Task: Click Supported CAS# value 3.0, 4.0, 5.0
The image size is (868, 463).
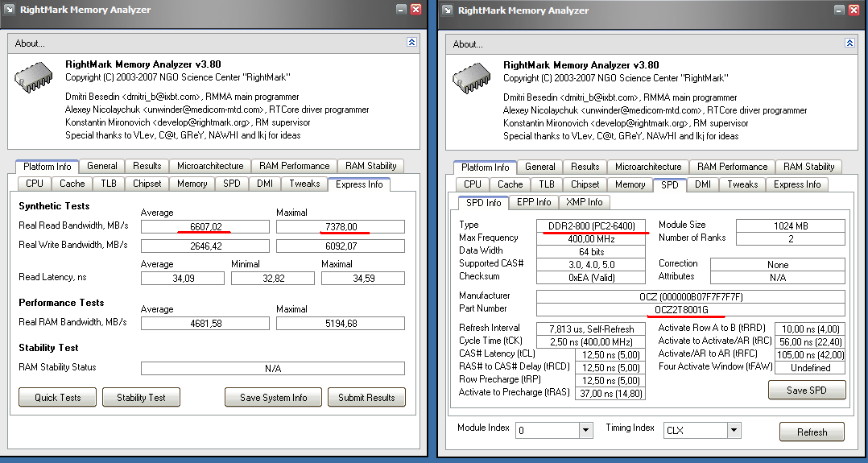Action: click(591, 265)
